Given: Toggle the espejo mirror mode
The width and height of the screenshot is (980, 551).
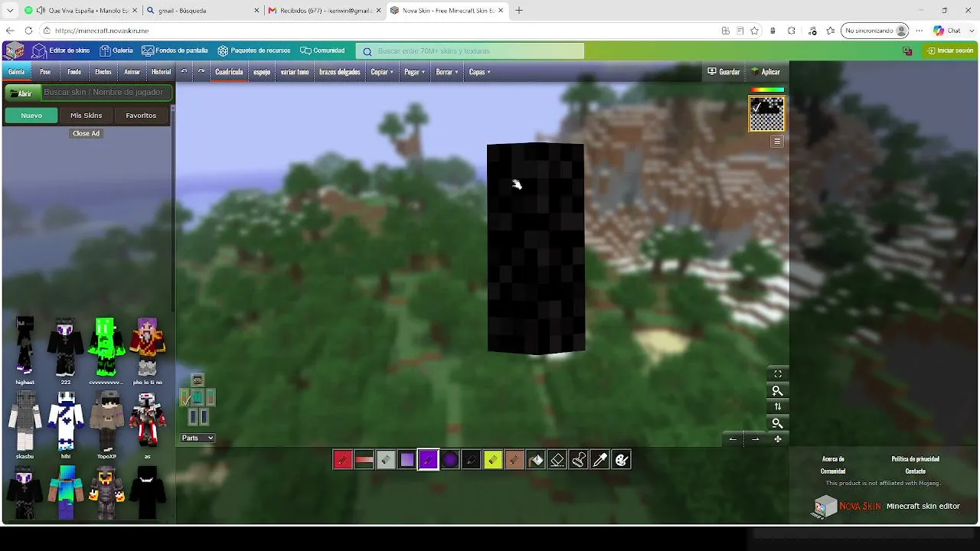Looking at the screenshot, I should pyautogui.click(x=262, y=72).
